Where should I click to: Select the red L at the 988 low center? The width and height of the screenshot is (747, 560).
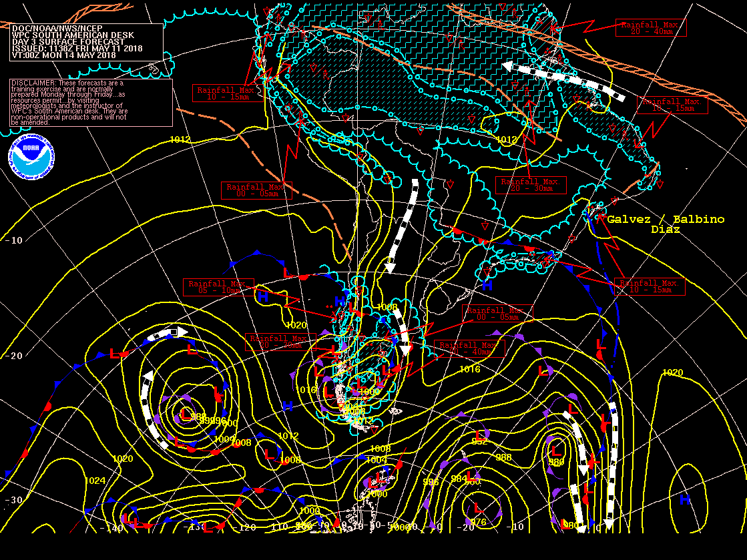[x=186, y=414]
